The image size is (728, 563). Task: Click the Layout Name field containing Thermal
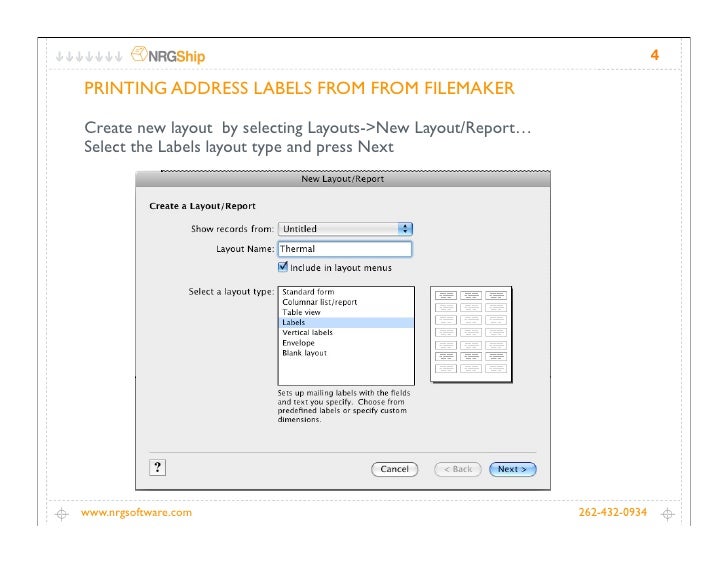[345, 249]
